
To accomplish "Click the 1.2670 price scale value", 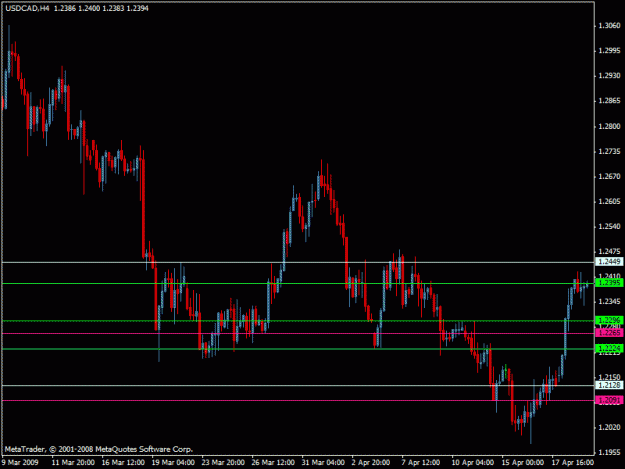I will point(609,176).
